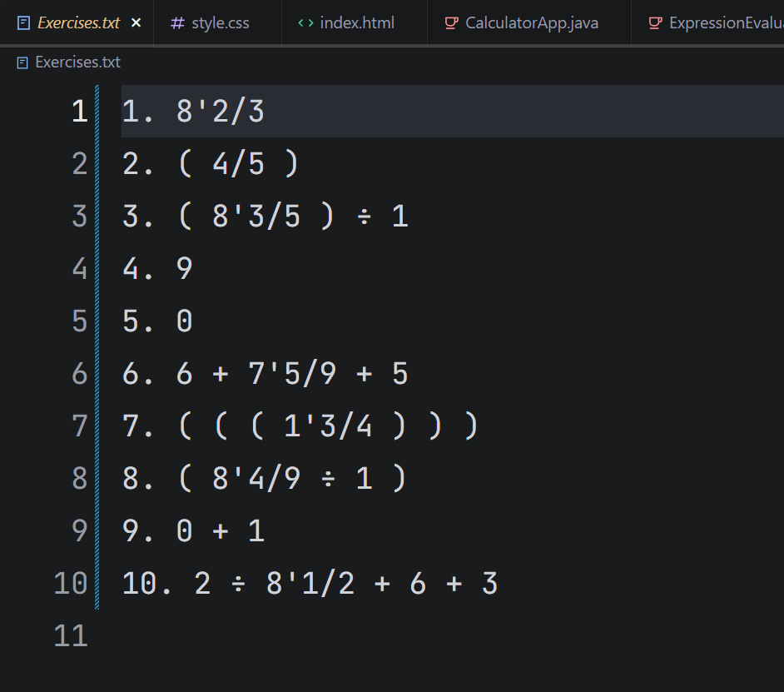The image size is (784, 692).
Task: Click the expression "( 8'4/9 ÷ 1 )"
Action: [x=292, y=478]
